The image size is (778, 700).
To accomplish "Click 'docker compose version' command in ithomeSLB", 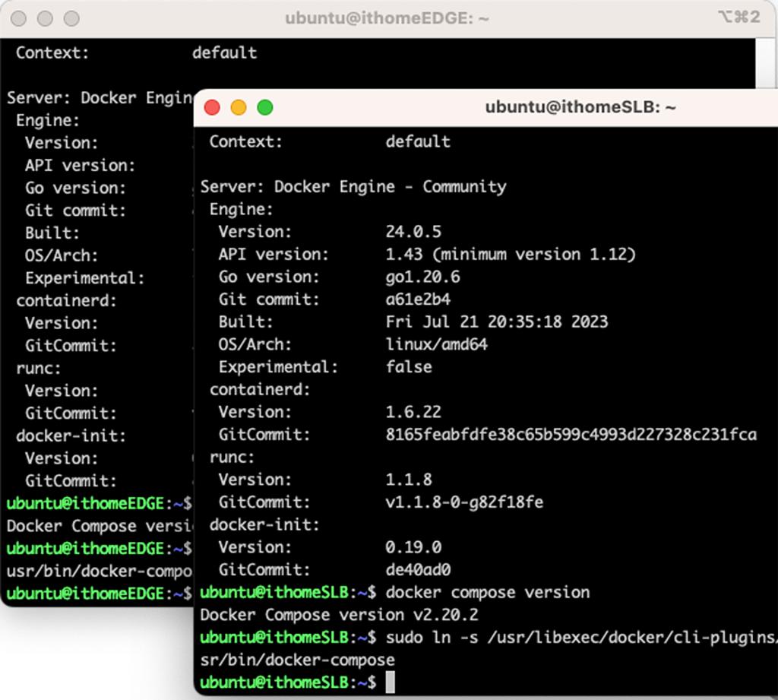I will point(488,592).
